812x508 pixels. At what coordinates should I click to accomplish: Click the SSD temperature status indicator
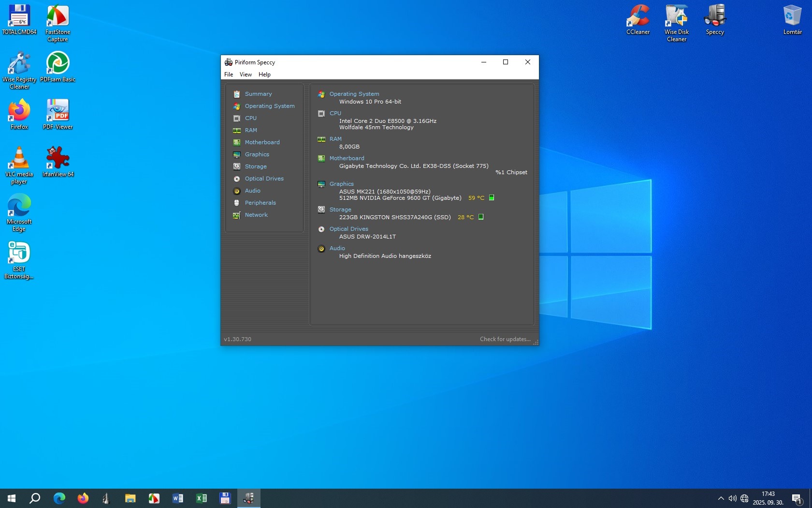click(x=481, y=217)
